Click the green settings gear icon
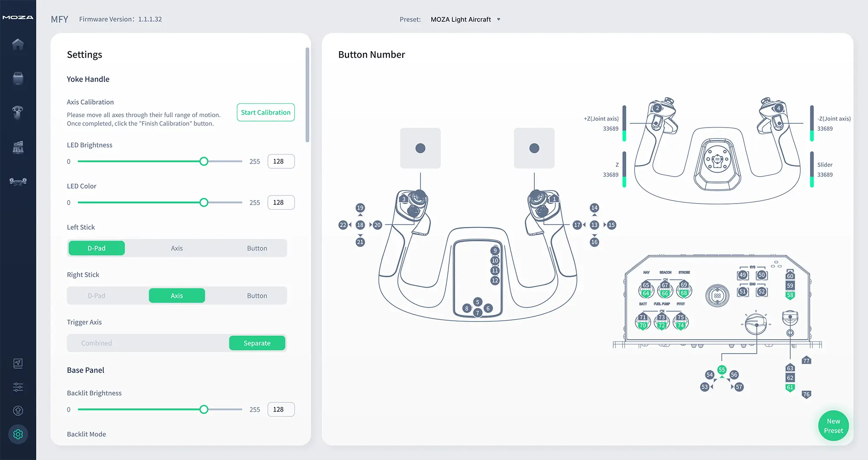Viewport: 868px width, 460px height. coord(18,434)
